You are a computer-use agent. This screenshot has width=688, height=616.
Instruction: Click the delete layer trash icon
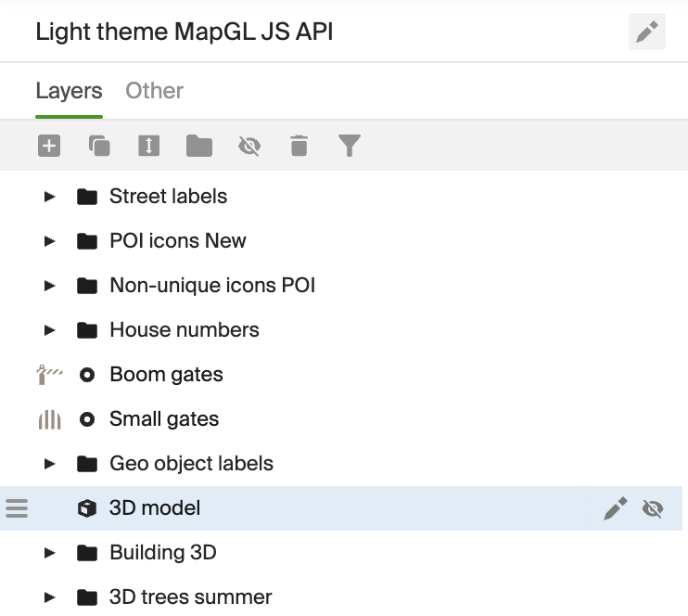tap(299, 146)
